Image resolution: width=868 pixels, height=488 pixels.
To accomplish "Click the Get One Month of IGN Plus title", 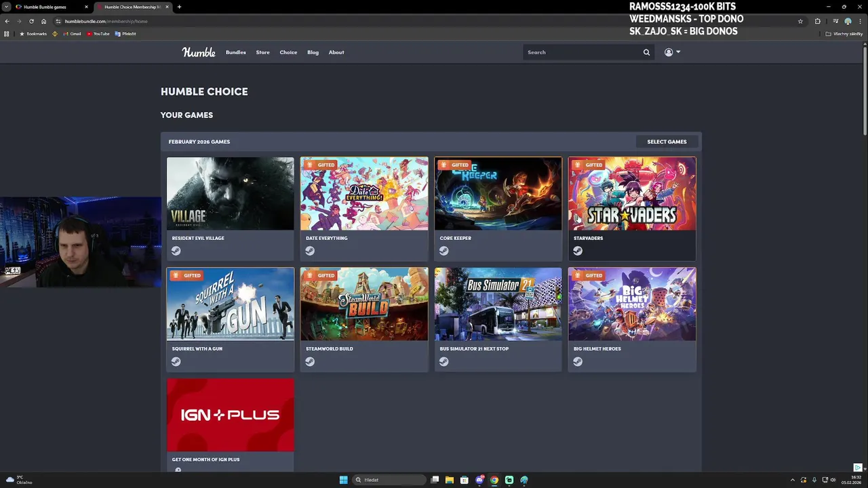I will point(205,460).
